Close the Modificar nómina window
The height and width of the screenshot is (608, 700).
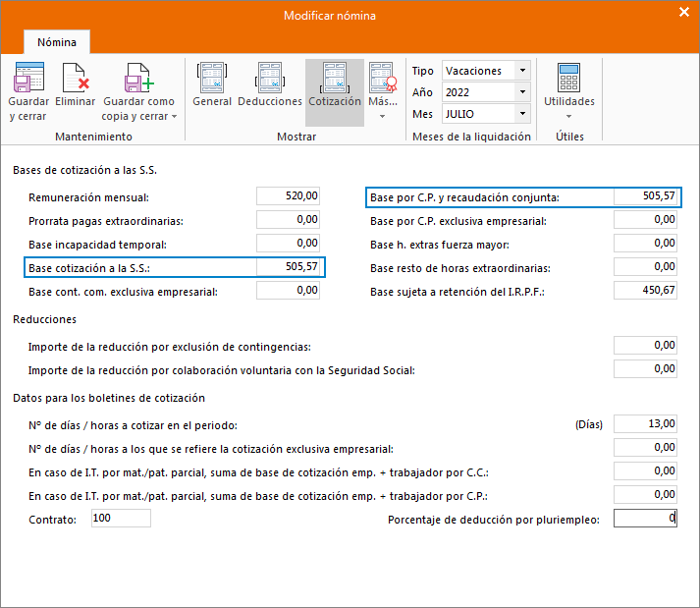pyautogui.click(x=683, y=13)
